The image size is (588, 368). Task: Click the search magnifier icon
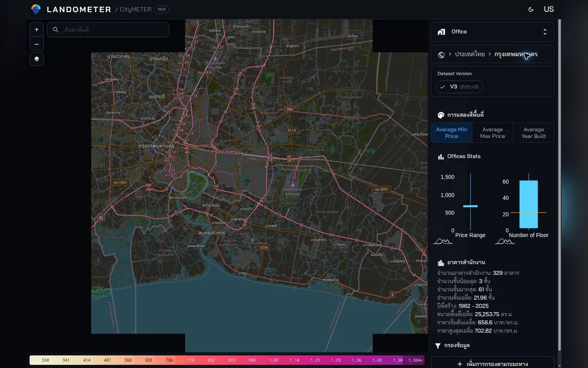(56, 30)
